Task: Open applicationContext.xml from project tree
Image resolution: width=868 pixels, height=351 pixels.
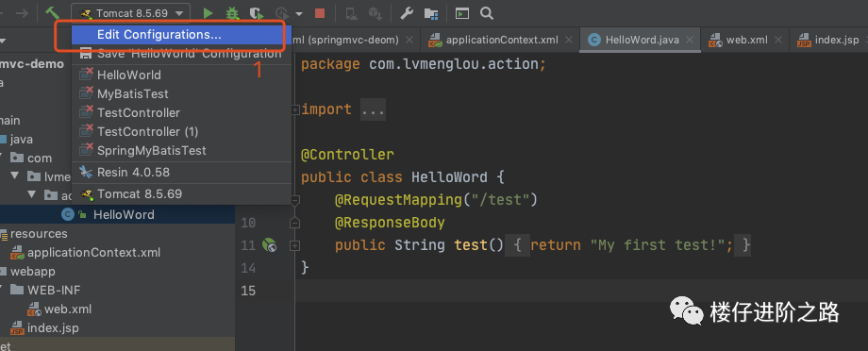Action: point(93,253)
